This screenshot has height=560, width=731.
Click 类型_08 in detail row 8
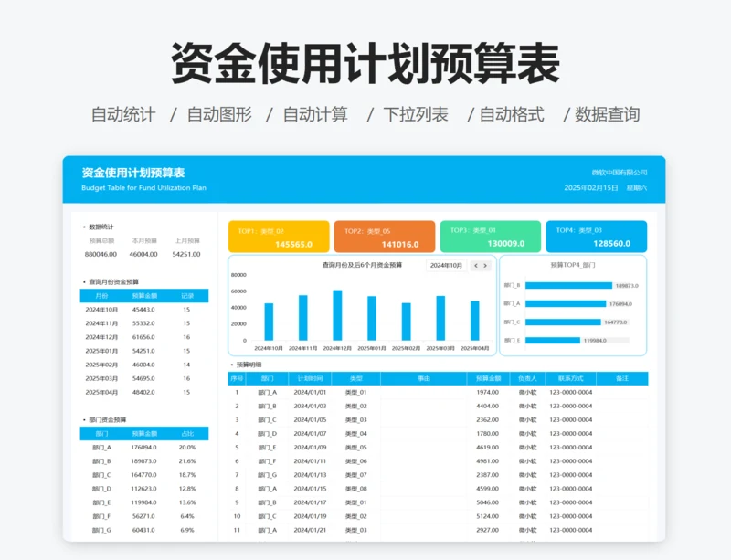(x=355, y=489)
